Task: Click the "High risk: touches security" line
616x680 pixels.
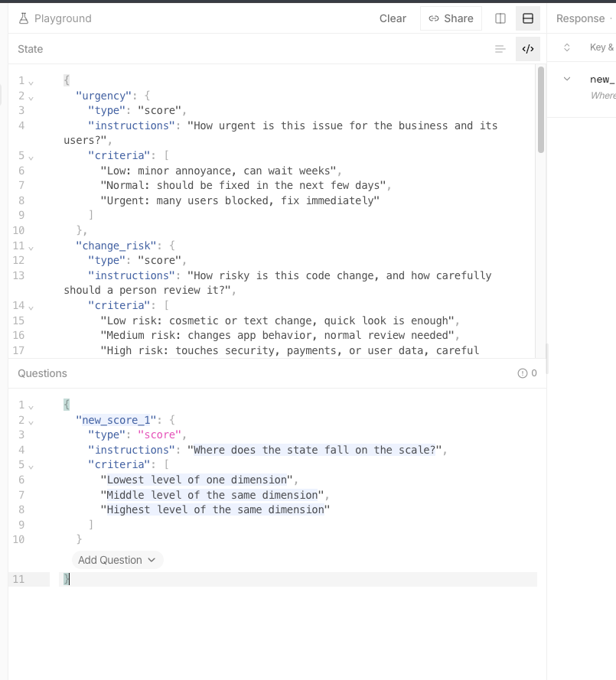Action: [x=290, y=350]
